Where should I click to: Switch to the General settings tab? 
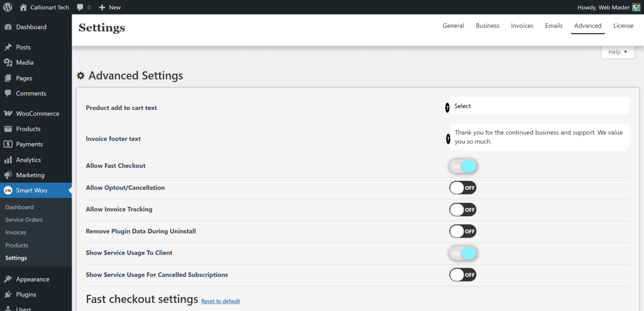click(453, 25)
